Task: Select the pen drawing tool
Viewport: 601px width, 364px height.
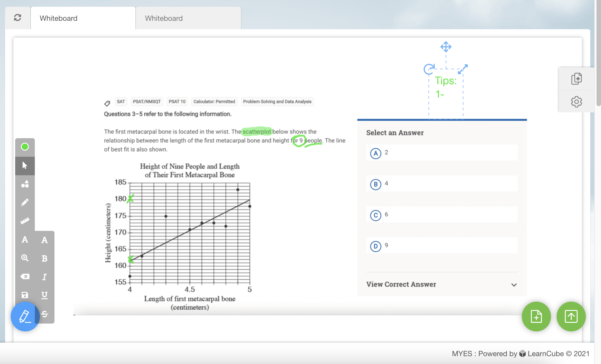Action: [x=25, y=202]
